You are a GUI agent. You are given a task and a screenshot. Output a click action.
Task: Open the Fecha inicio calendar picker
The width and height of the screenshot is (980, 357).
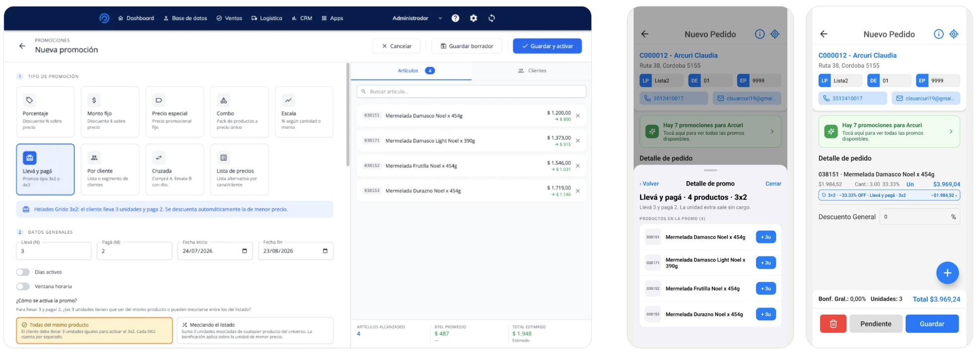(x=245, y=251)
